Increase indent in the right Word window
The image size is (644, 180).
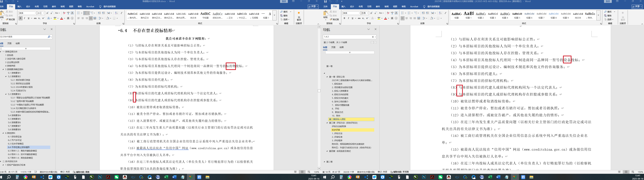[427, 13]
